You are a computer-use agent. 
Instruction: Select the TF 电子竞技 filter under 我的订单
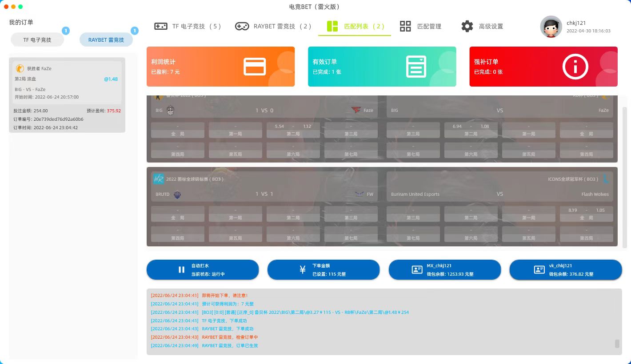point(37,40)
